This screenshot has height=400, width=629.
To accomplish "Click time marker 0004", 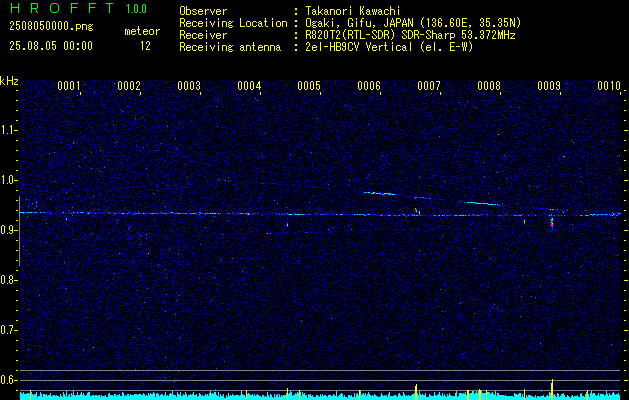I will [249, 86].
